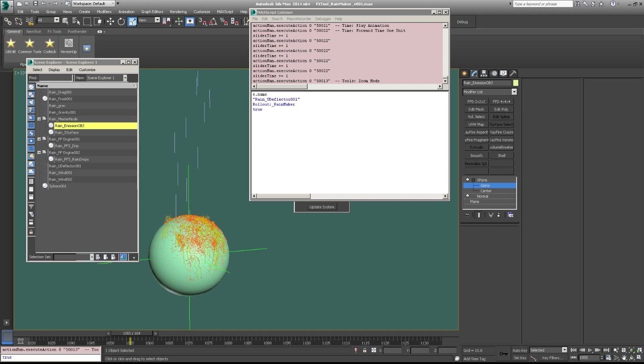Activate the Select Object tool
This screenshot has height=364, width=644.
click(x=66, y=21)
